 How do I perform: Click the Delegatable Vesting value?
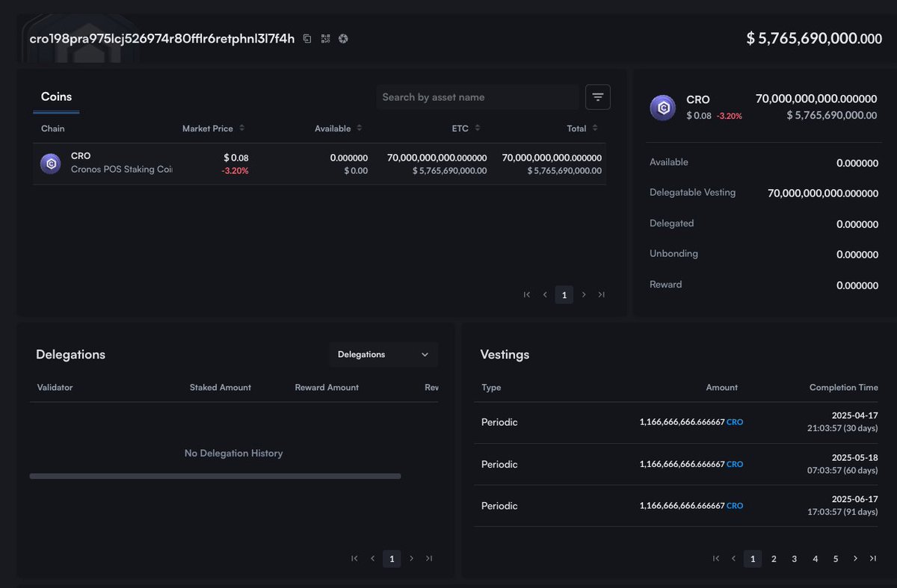[x=823, y=194]
